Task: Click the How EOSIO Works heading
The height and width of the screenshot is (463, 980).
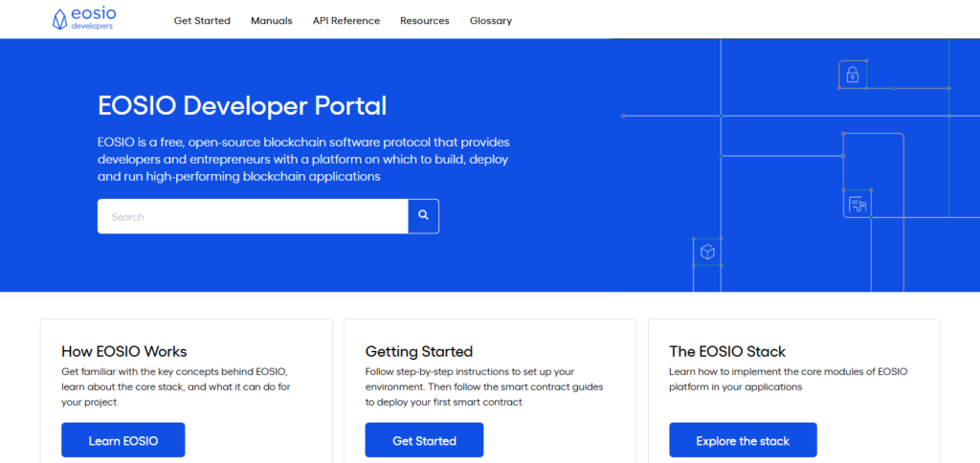Action: click(x=124, y=351)
